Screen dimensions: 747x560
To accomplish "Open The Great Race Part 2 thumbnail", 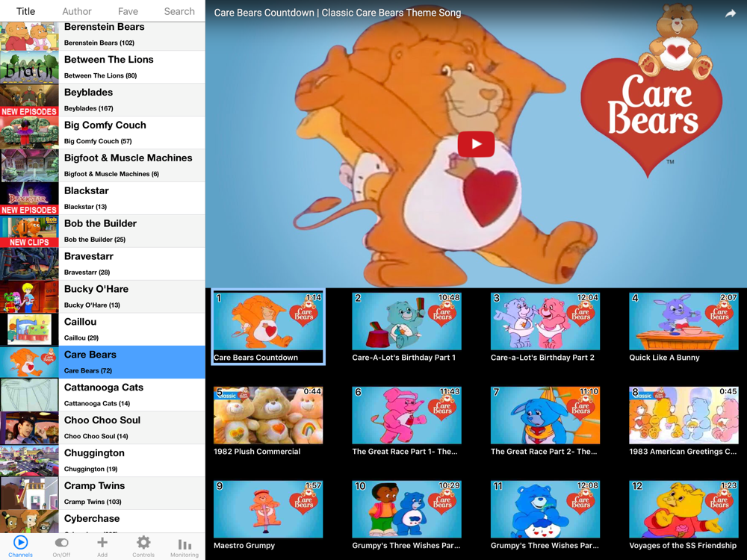I will coord(545,415).
